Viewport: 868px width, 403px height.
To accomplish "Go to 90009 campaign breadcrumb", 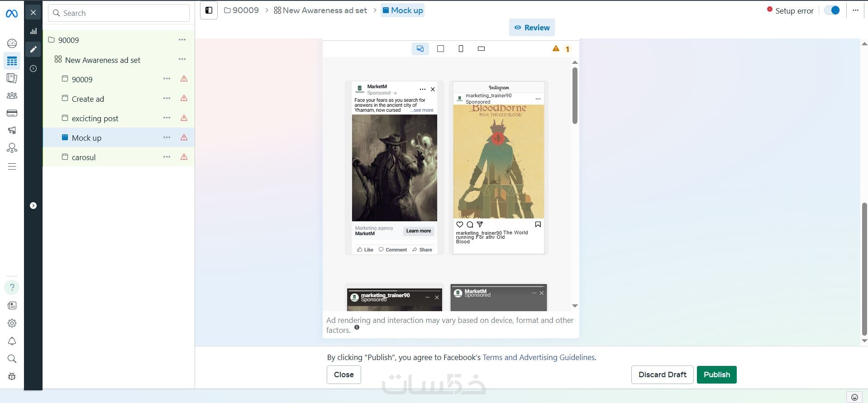I will click(241, 10).
